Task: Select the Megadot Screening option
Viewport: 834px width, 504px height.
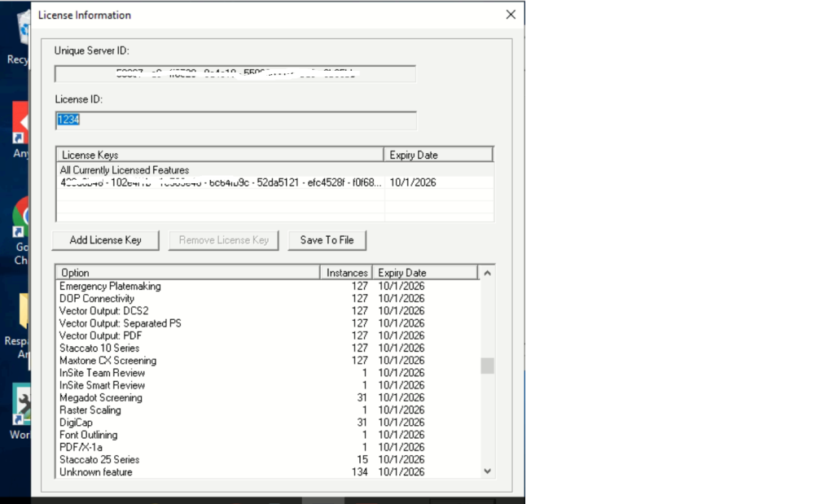Action: click(x=101, y=398)
